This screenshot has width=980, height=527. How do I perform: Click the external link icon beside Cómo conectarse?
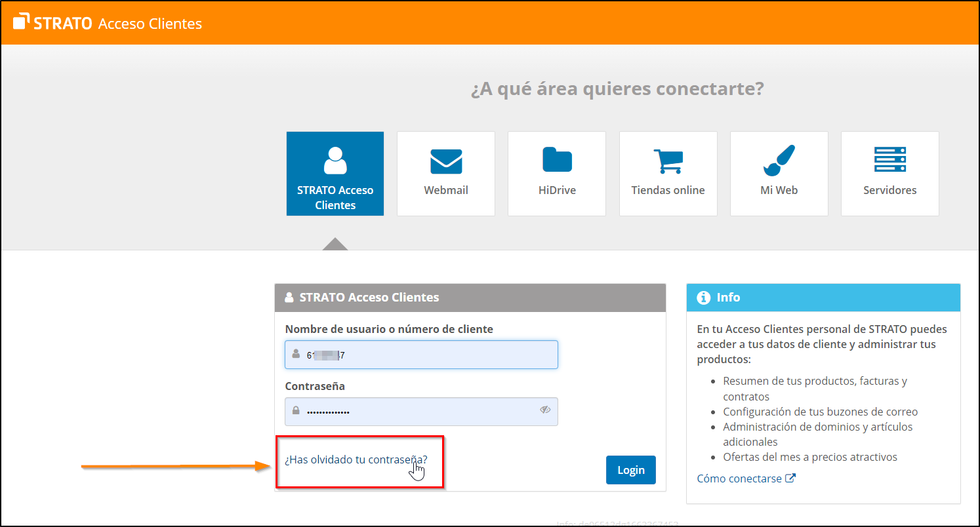click(x=790, y=478)
